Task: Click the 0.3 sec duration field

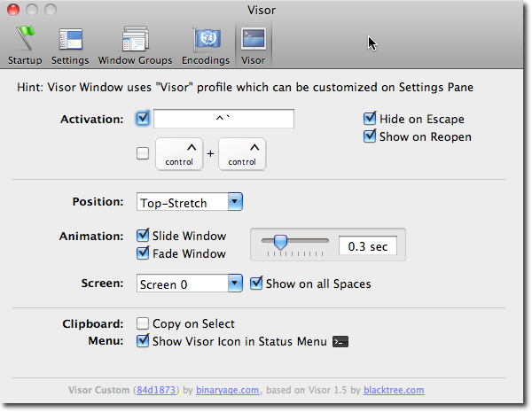Action: click(368, 245)
